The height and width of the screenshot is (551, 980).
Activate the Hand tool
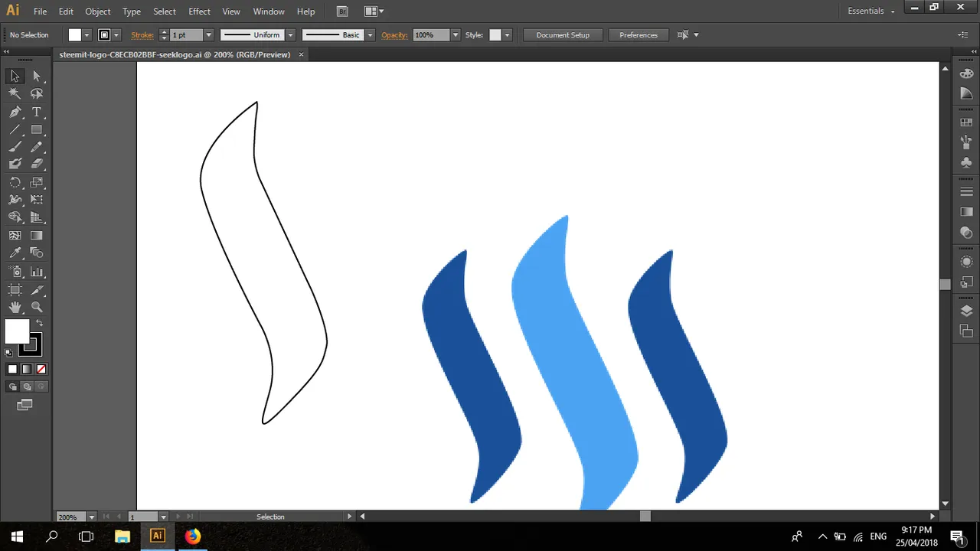[15, 308]
